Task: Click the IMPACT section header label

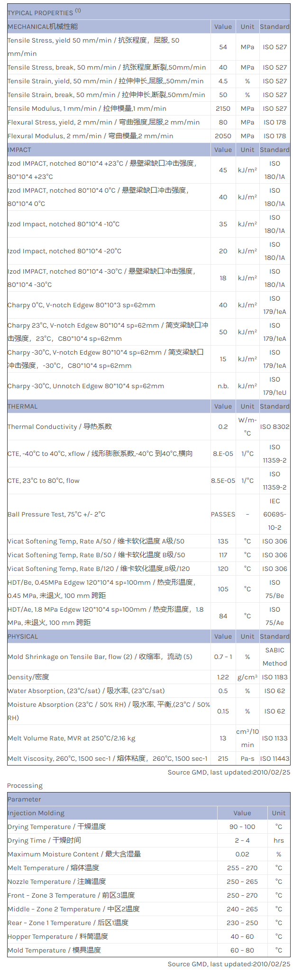Action: tap(19, 150)
